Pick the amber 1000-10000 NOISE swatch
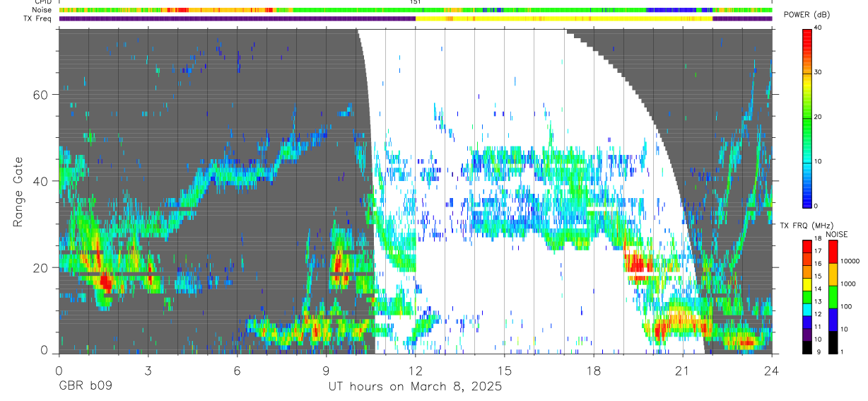 pos(832,274)
